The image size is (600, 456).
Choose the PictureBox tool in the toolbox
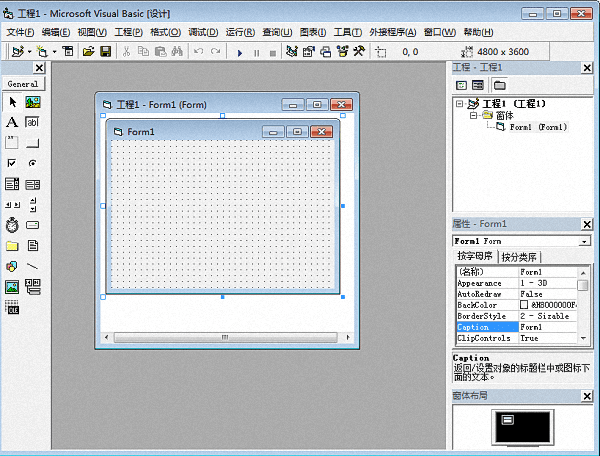[32, 101]
